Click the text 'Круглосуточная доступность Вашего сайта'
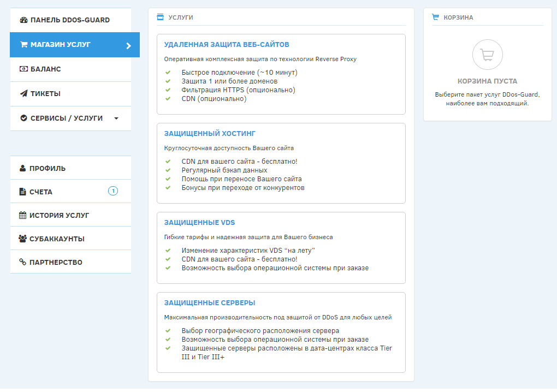This screenshot has width=557, height=392. pos(229,148)
